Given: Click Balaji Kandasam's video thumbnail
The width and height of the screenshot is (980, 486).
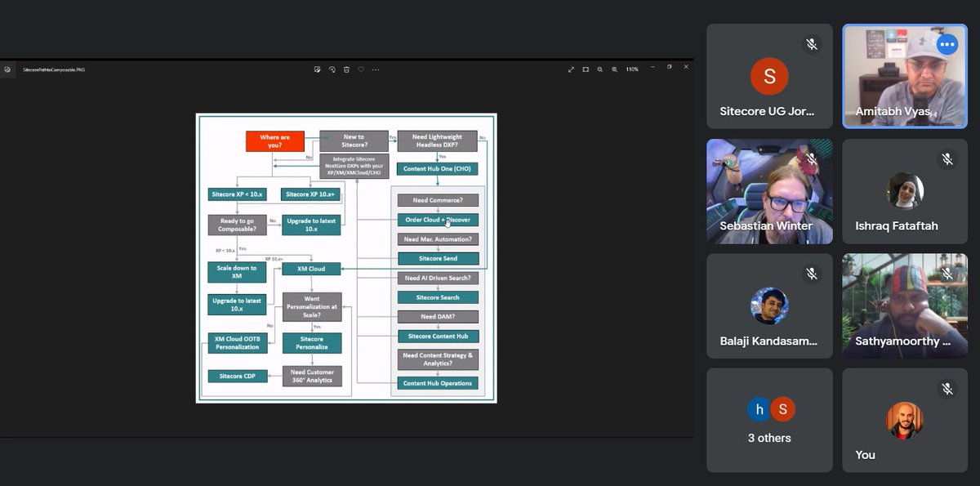Looking at the screenshot, I should 768,305.
